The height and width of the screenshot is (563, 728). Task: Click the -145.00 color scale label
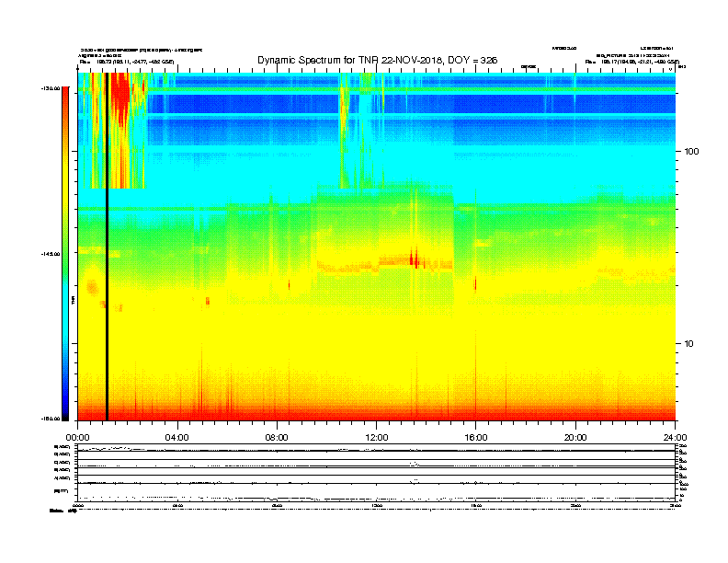[x=51, y=254]
